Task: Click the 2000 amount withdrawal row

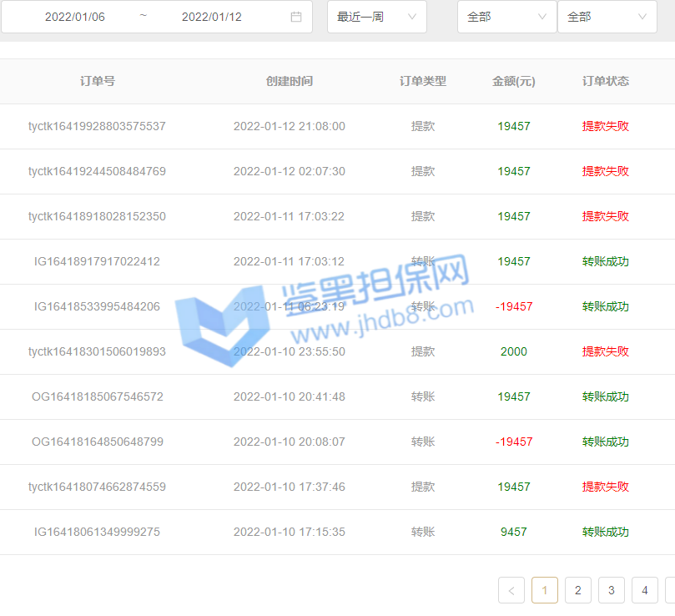Action: (x=514, y=351)
